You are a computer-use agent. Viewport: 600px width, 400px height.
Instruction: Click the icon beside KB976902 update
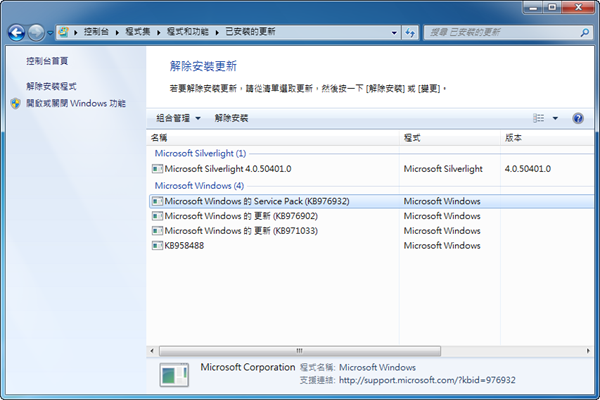[x=157, y=216]
